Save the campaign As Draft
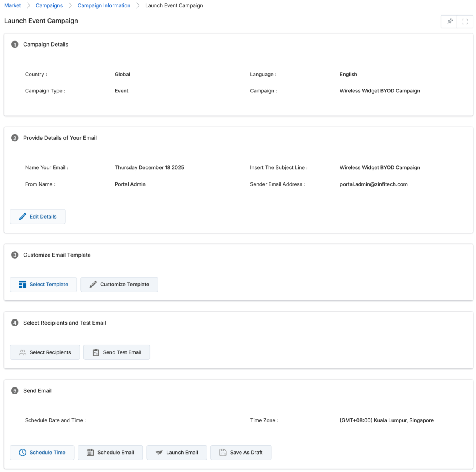476x472 pixels. pos(241,453)
